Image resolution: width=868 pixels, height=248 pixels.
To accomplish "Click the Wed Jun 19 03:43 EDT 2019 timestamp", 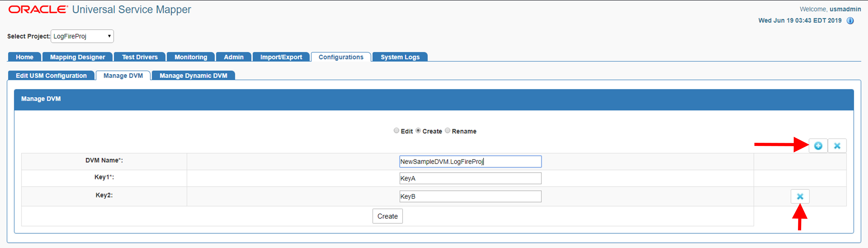I will (x=800, y=21).
